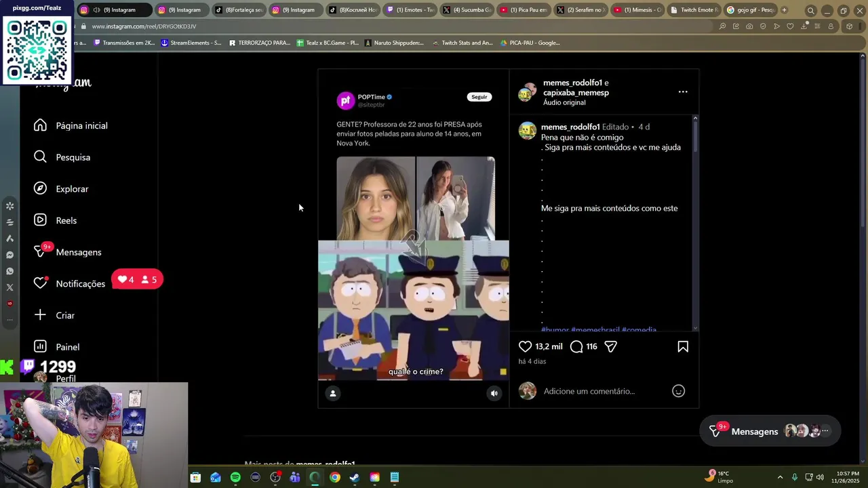868x488 pixels.
Task: Open Chrome from the taskbar
Action: [335, 477]
